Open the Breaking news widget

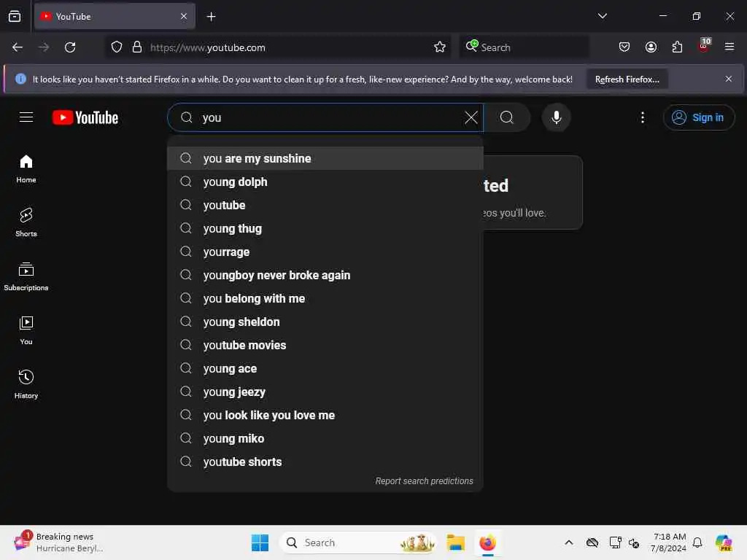pos(60,542)
